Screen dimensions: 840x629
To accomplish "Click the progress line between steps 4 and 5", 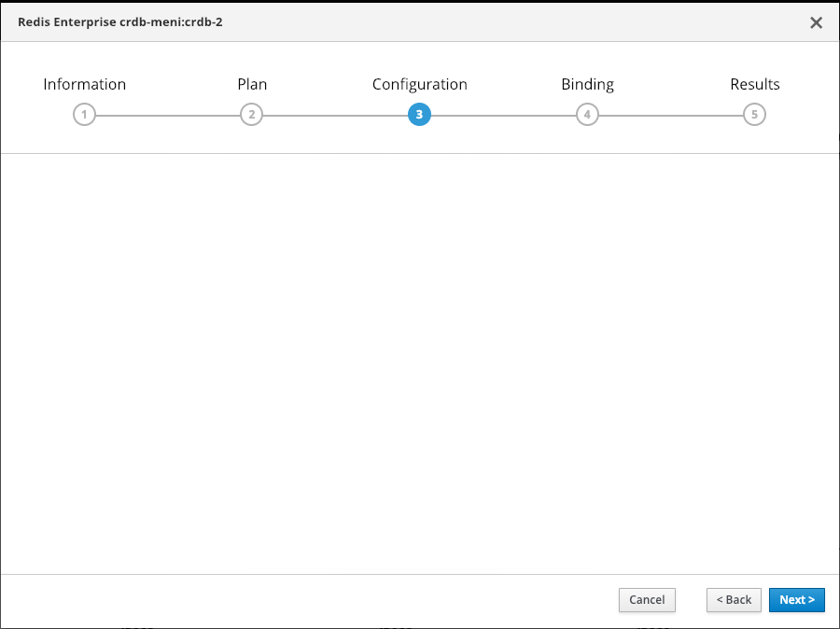I will 670,116.
